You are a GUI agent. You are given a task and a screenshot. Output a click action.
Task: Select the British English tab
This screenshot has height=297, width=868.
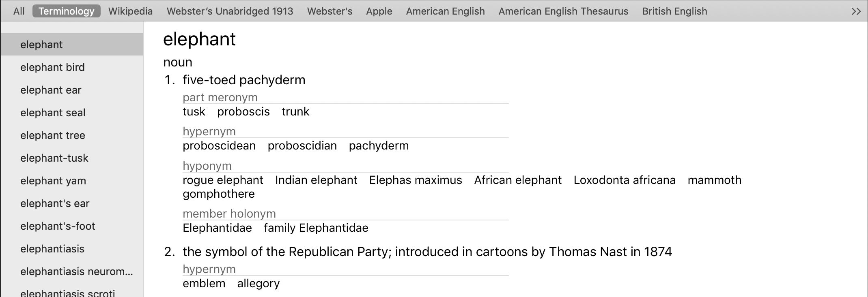[x=674, y=11]
